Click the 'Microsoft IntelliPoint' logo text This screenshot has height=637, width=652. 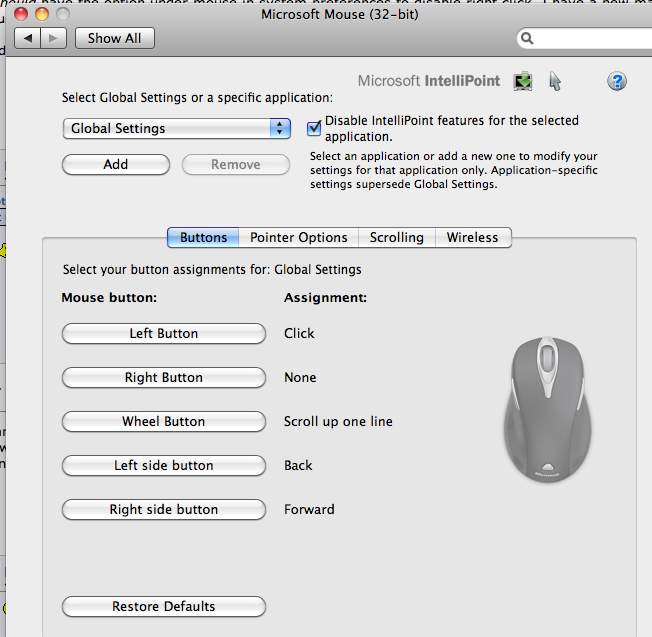coord(429,81)
